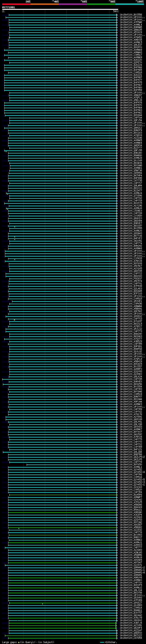This screenshot has width=146, height=644.
Task: Click label UniRef100_A1Y296
Action: (x=131, y=206)
